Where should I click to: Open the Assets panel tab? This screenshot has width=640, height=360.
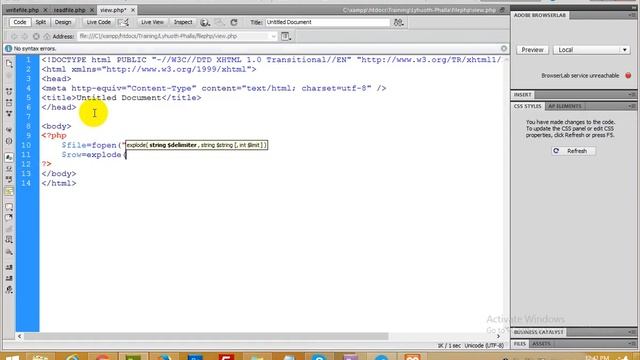pos(541,344)
